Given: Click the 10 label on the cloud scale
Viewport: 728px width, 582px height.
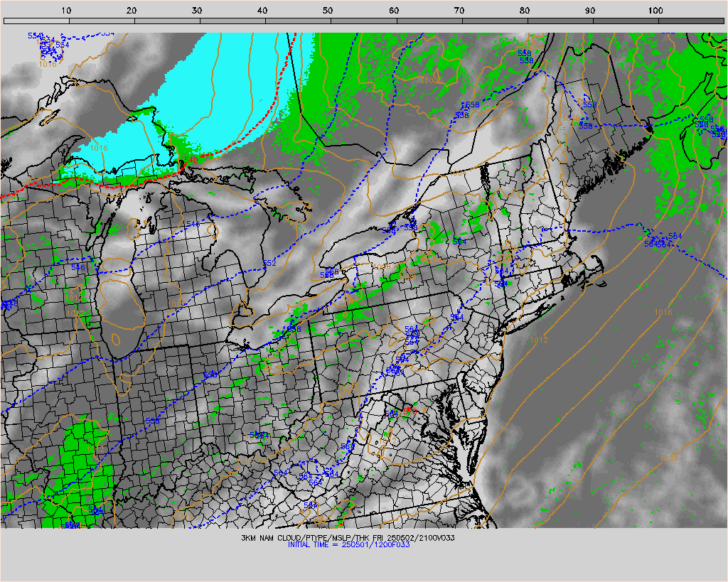Looking at the screenshot, I should point(66,10).
